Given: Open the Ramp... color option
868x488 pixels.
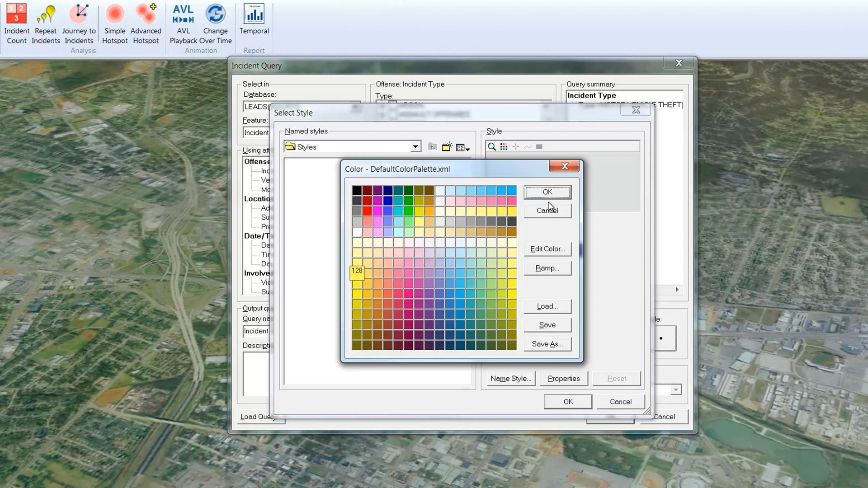Looking at the screenshot, I should [547, 268].
